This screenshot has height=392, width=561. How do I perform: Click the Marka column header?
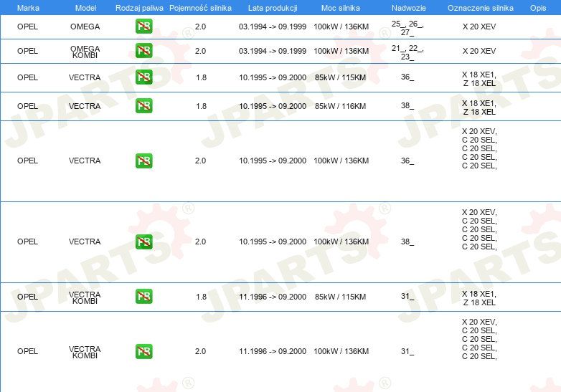pos(28,7)
